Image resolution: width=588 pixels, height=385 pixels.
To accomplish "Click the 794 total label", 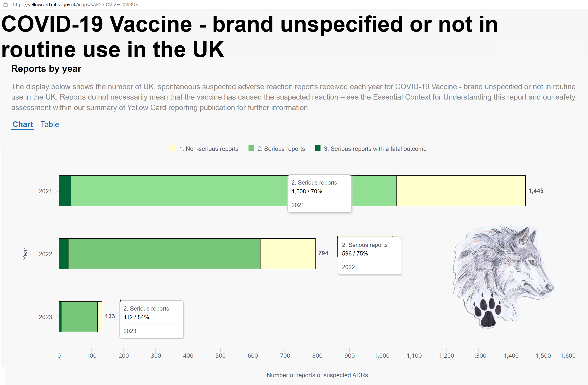I will point(323,253).
